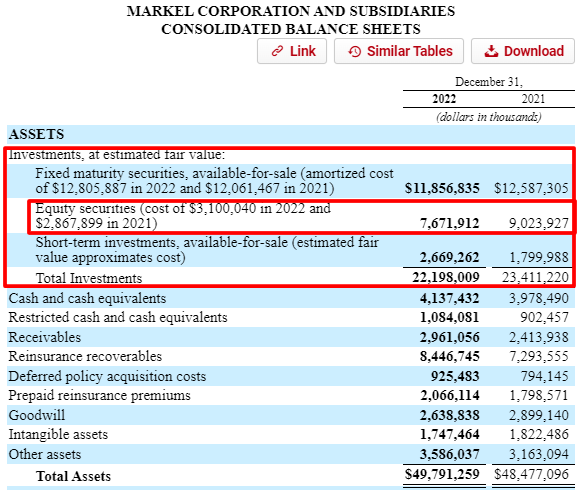Select the Other assets label
This screenshot has height=490, width=581.
click(x=44, y=454)
